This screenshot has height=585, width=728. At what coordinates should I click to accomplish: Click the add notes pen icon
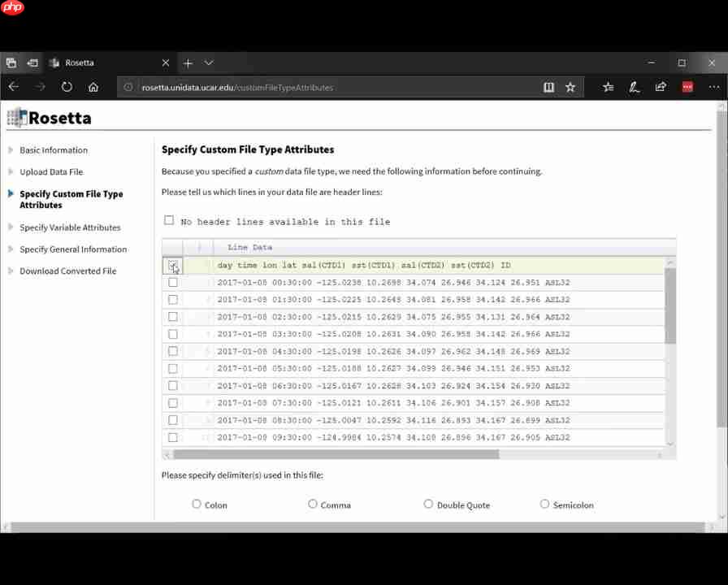click(635, 87)
